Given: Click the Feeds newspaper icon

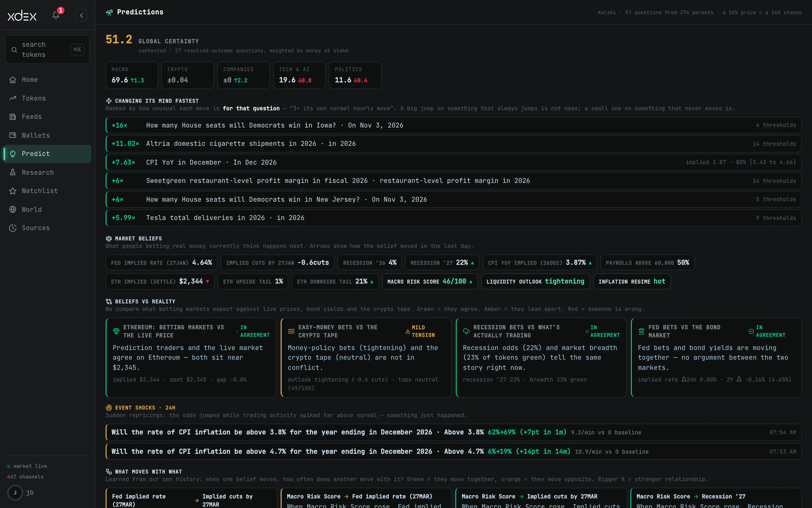Looking at the screenshot, I should point(13,117).
